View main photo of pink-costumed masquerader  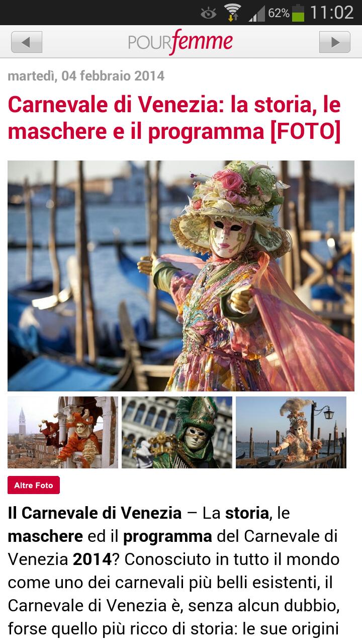tap(181, 276)
